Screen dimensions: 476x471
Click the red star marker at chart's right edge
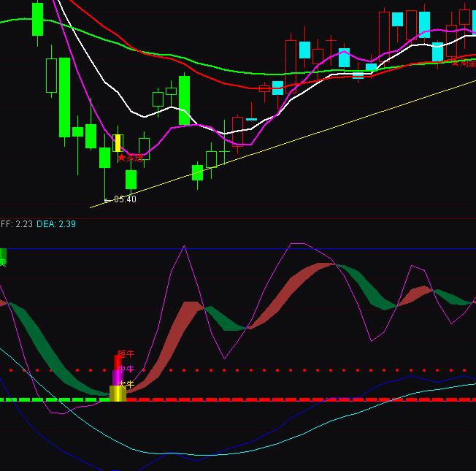(455, 63)
